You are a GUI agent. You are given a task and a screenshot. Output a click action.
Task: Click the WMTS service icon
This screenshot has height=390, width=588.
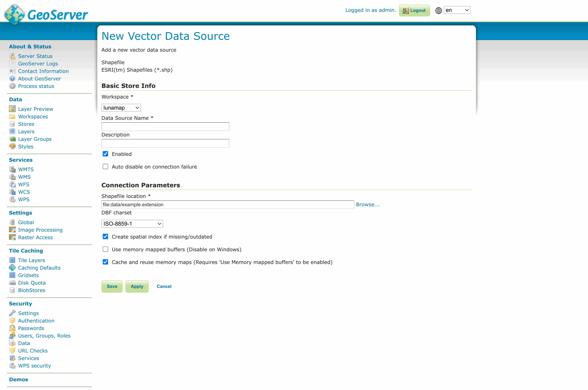click(12, 169)
